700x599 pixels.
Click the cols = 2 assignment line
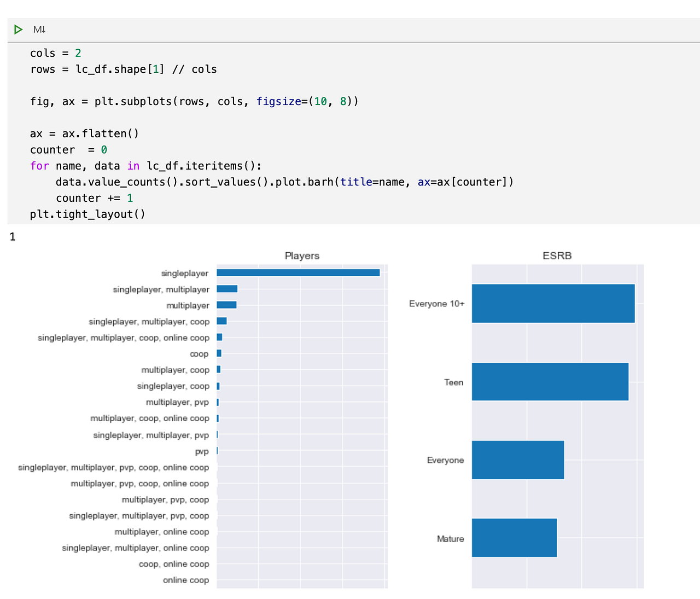(x=55, y=53)
